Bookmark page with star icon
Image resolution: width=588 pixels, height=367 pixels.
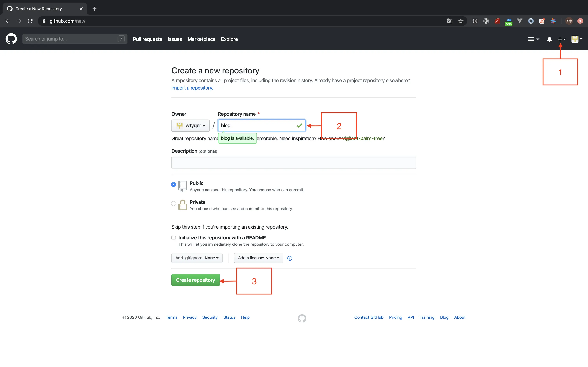point(461,21)
